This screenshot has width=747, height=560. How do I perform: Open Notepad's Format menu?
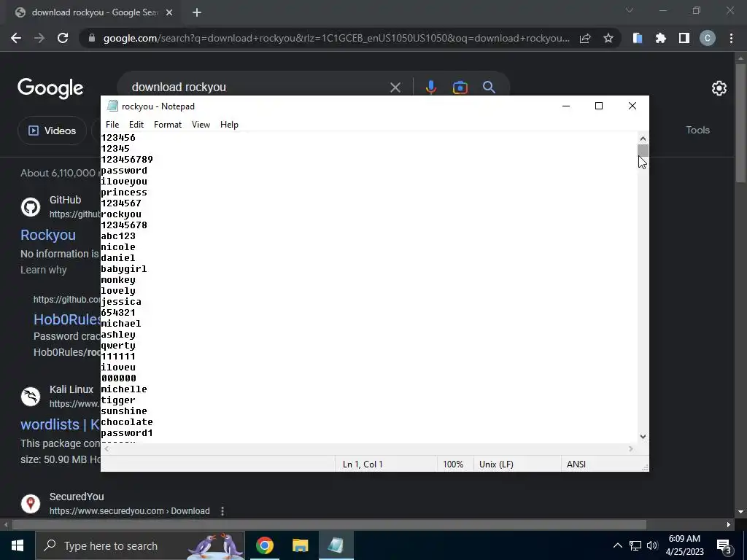[x=168, y=124]
